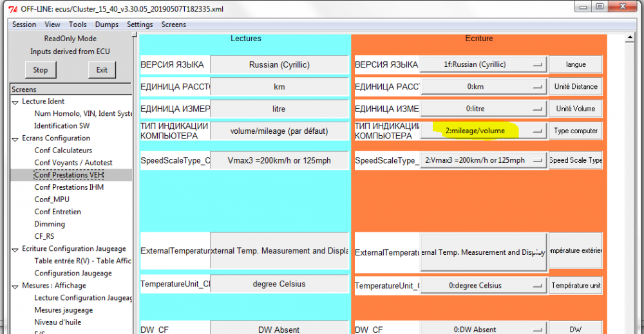Click volume/mileage (par défaut) read value
The image size is (644, 334).
tap(279, 131)
